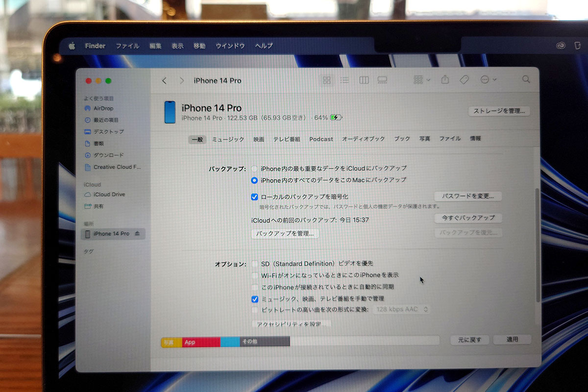
Task: Open Creative Cloud Files in sidebar
Action: coord(113,167)
